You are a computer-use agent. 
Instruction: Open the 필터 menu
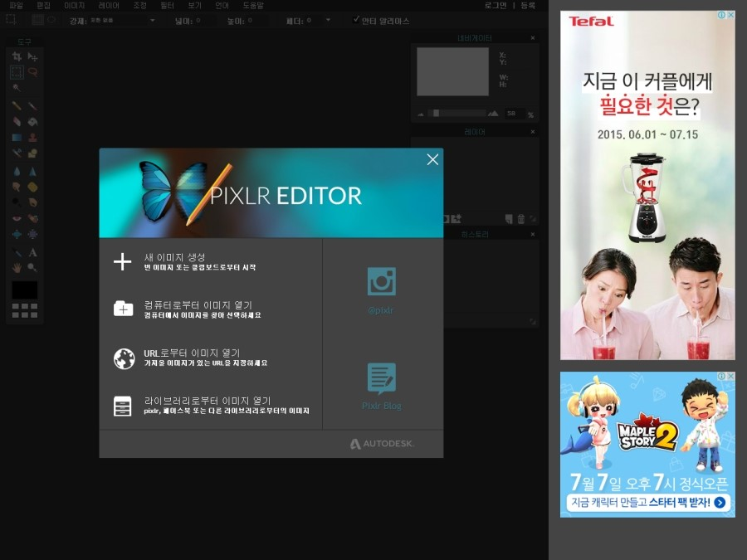[x=167, y=6]
